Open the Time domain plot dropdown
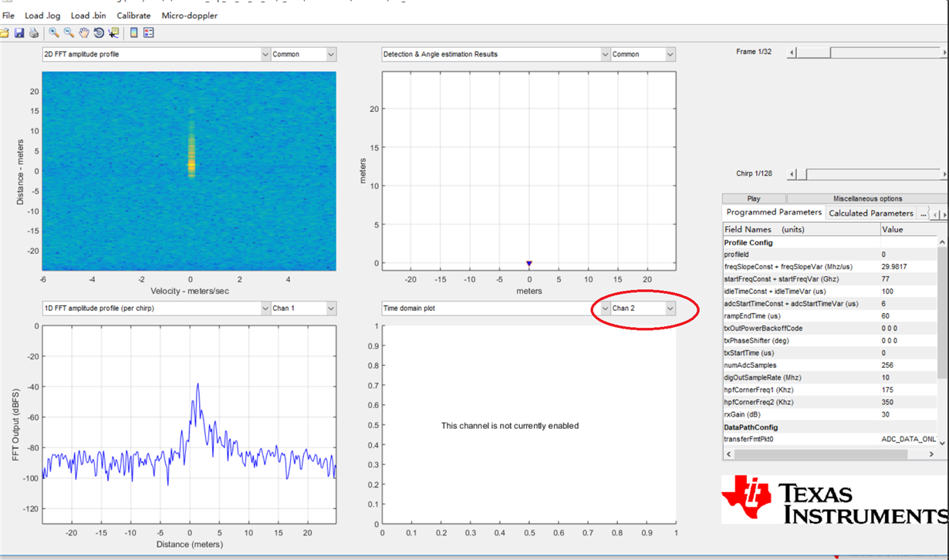Viewport: 949px width, 560px height. (x=496, y=308)
